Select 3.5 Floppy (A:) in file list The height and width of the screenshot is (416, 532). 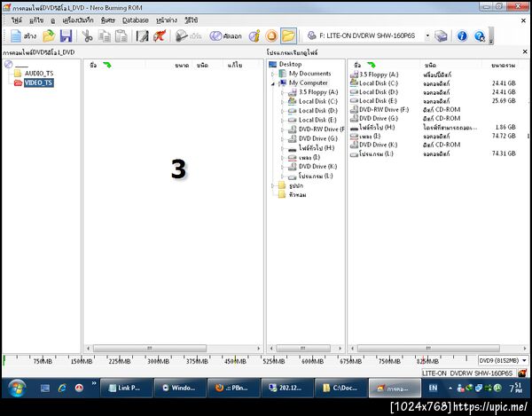tap(379, 75)
